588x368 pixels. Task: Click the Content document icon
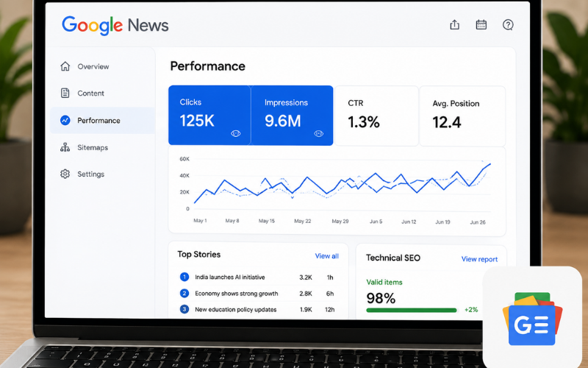pos(65,93)
